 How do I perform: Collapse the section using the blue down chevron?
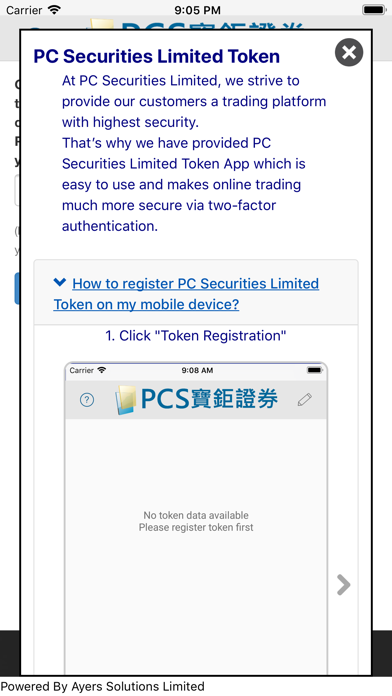(x=59, y=282)
